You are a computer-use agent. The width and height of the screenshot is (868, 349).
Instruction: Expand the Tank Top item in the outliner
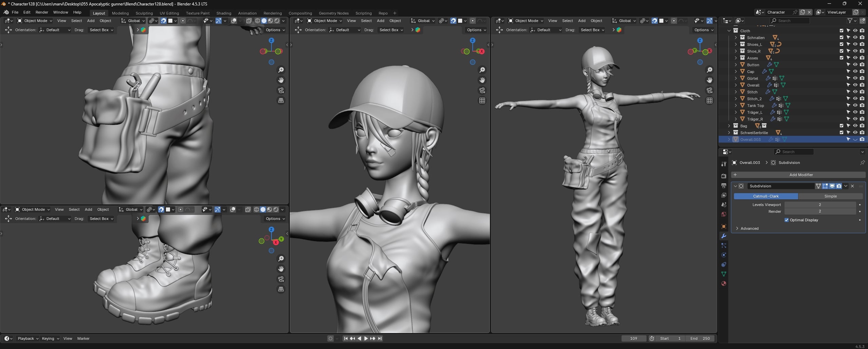point(736,106)
